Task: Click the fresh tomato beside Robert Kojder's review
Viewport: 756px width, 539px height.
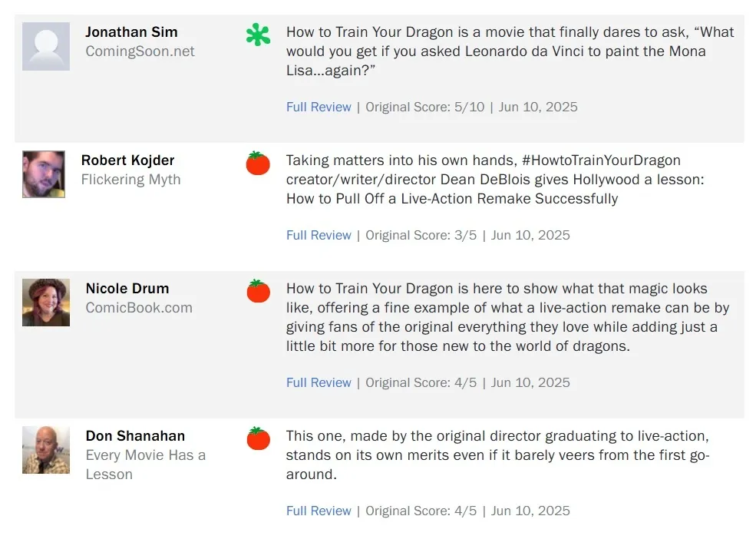Action: coord(258,163)
